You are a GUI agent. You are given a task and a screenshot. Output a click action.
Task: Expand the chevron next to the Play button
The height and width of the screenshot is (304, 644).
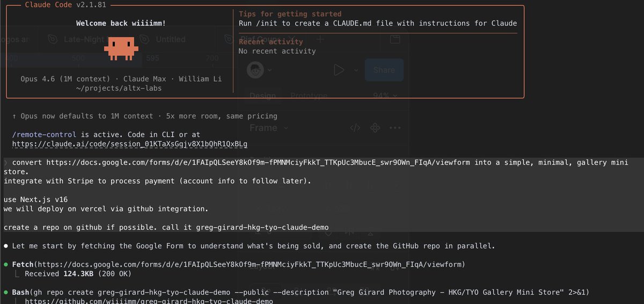[356, 70]
